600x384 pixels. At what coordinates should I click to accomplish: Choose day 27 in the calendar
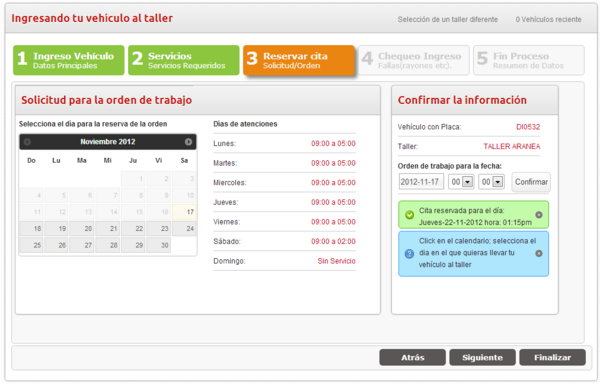pyautogui.click(x=82, y=245)
